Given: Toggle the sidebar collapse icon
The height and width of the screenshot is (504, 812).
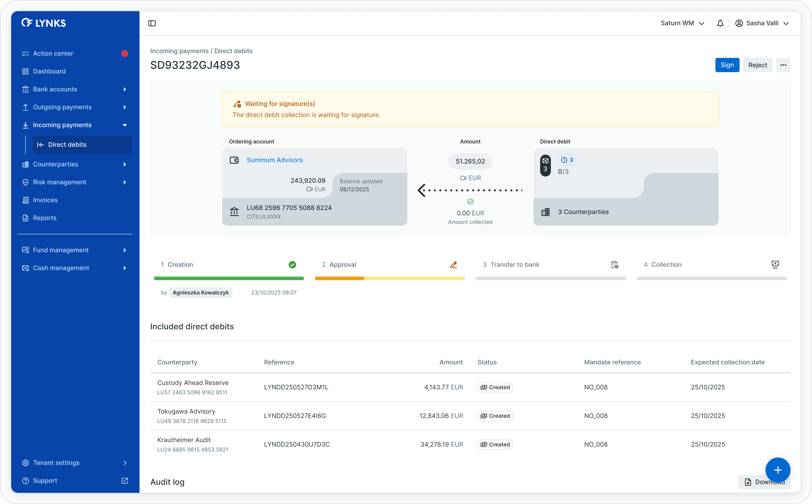Looking at the screenshot, I should 152,23.
